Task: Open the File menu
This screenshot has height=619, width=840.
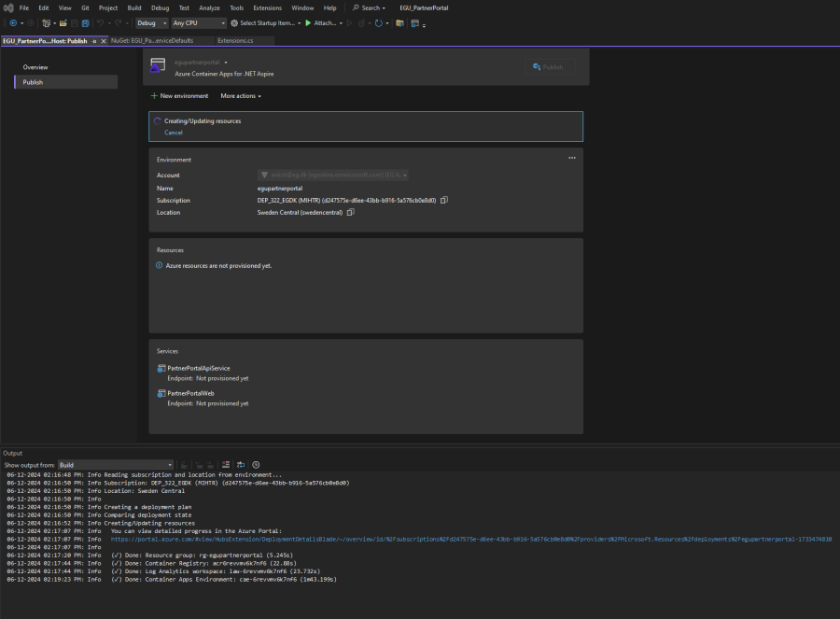Action: pos(24,8)
